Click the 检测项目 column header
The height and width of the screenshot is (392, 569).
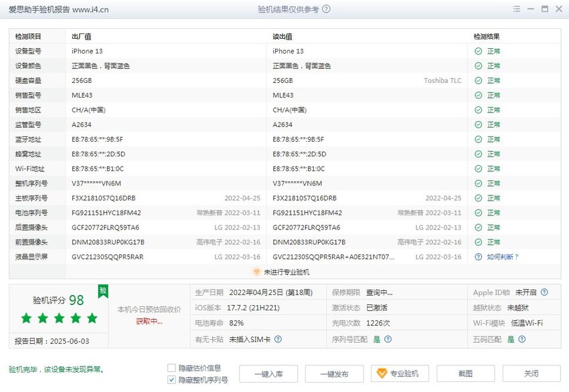(x=28, y=37)
